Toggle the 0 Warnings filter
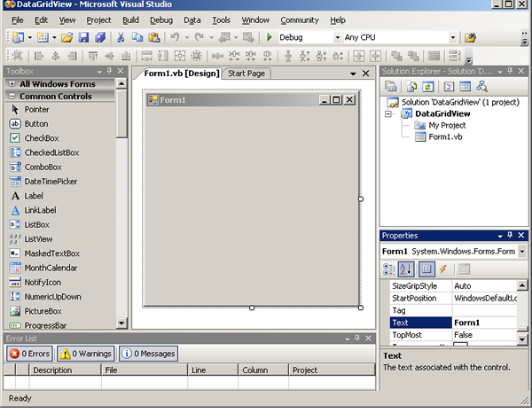The image size is (532, 413). 85,354
